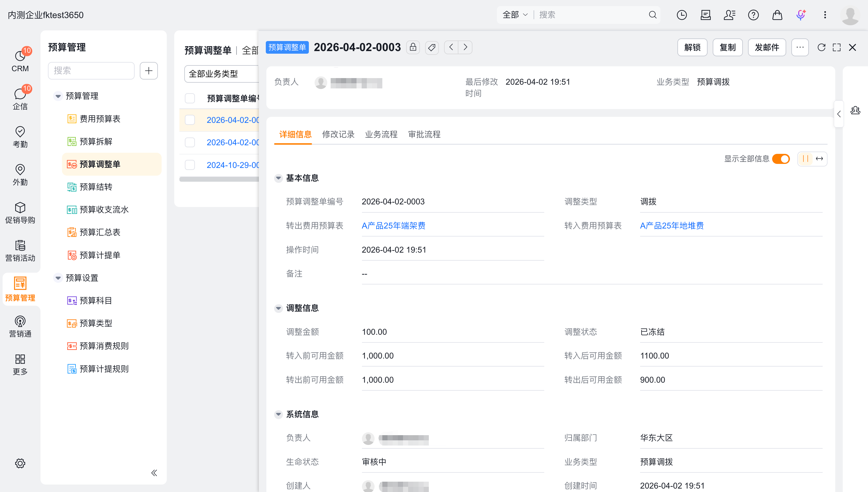
Task: Click the 预算管理 menu search field
Action: (x=91, y=71)
